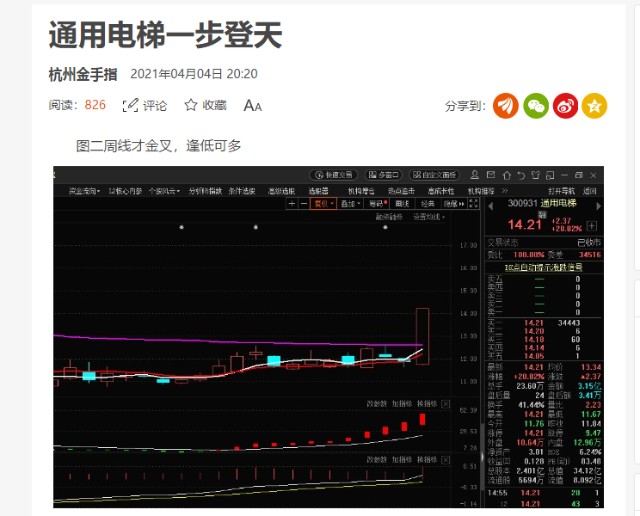Share the article via WeChat icon
This screenshot has height=516, width=640.
point(537,105)
